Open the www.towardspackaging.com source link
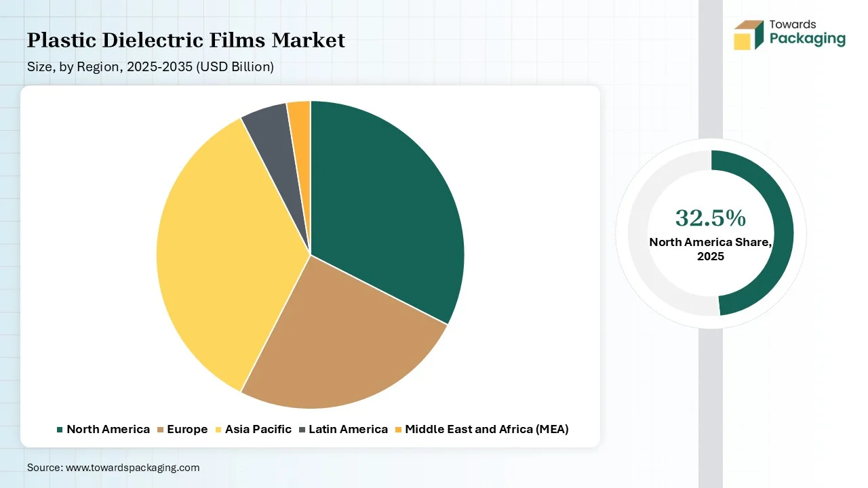The height and width of the screenshot is (488, 868). click(132, 468)
